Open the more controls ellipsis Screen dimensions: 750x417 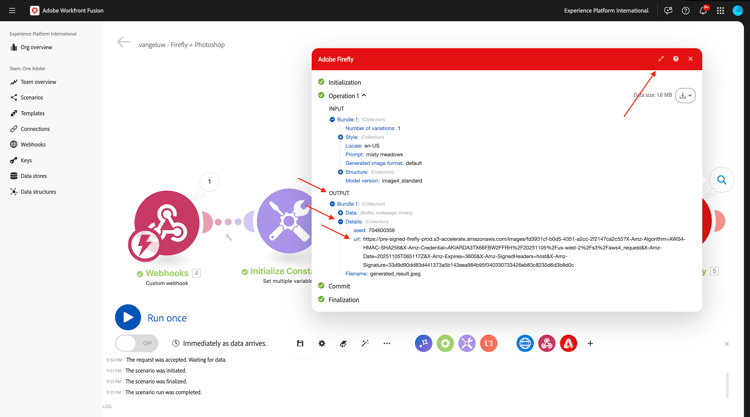[387, 343]
